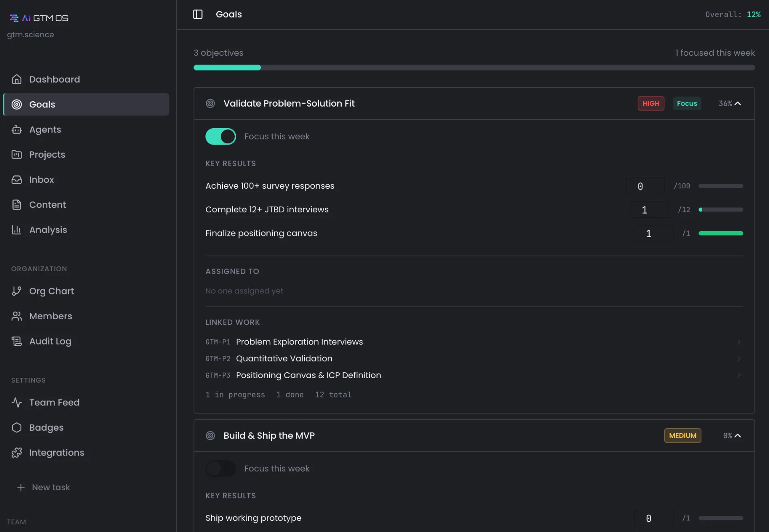Screen dimensions: 769x532
Task: Click the Goals target icon in sidebar
Action: [16, 105]
